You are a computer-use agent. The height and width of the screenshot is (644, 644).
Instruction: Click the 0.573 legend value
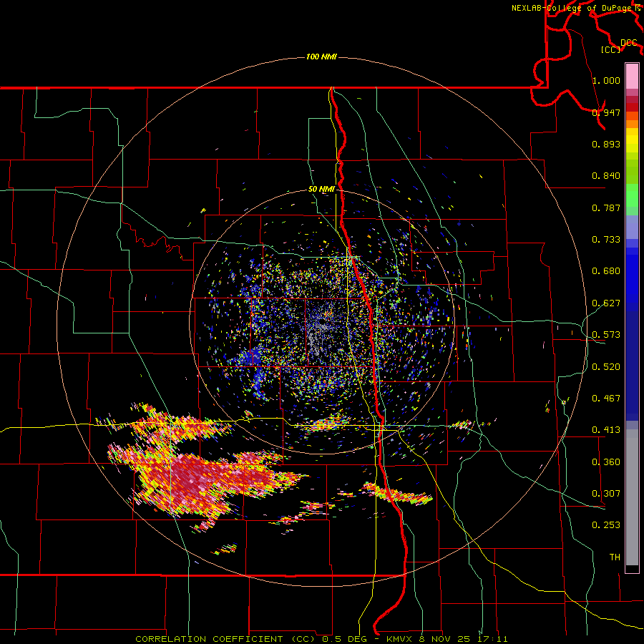[606, 335]
